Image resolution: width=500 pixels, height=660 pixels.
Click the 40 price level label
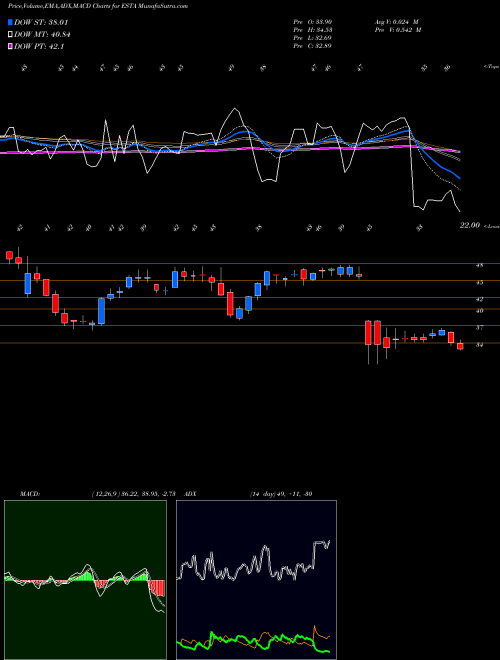(479, 311)
